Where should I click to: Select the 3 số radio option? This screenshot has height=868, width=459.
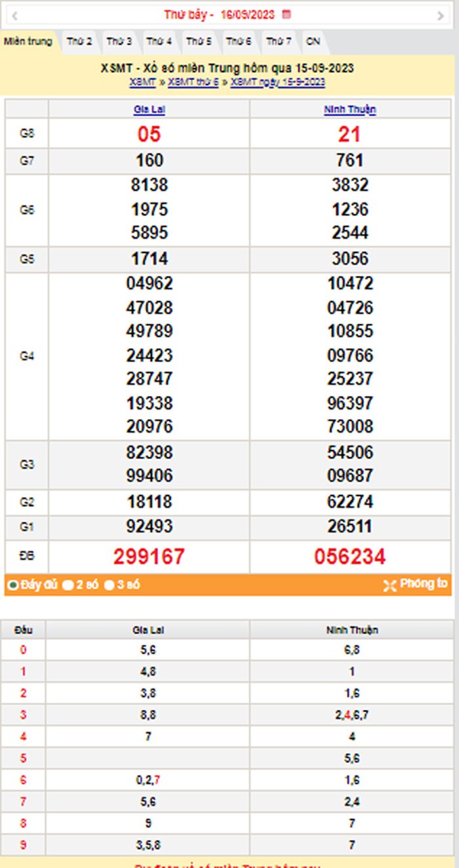110,585
